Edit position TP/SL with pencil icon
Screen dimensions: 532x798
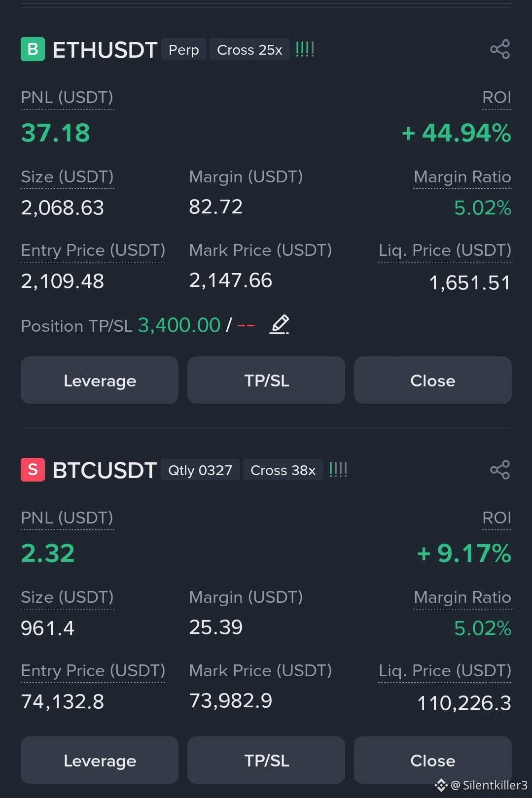click(280, 325)
